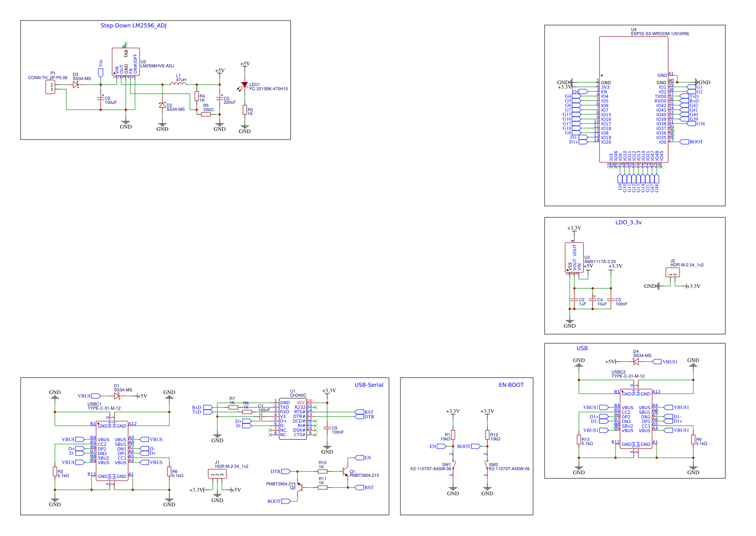Click the 'AMS1117A-3.3V' part name text
Image resolution: width=756 pixels, height=536 pixels.
click(600, 262)
